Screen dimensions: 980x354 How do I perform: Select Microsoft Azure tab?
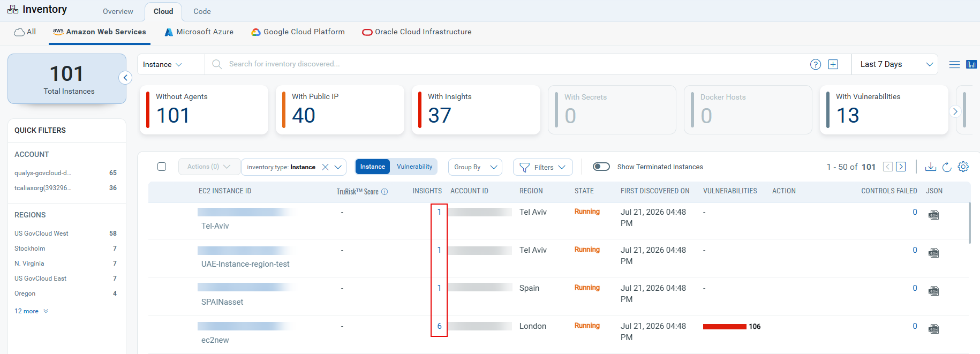199,32
